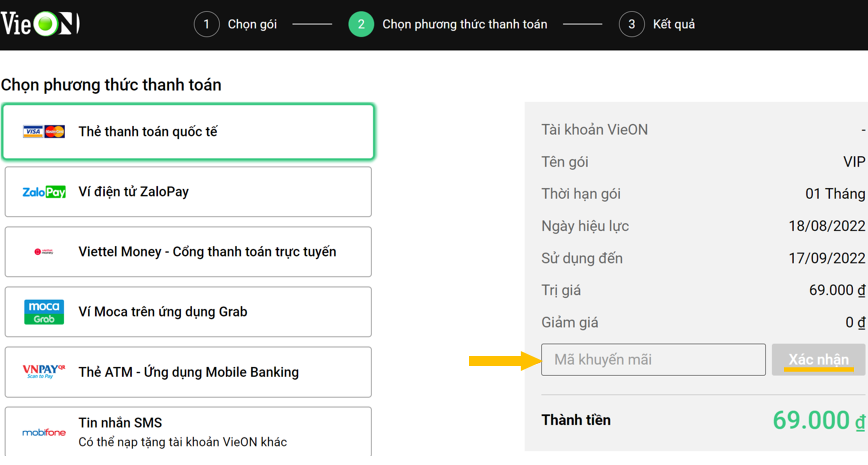The image size is (868, 465).
Task: Click the VIP package value
Action: 854,162
